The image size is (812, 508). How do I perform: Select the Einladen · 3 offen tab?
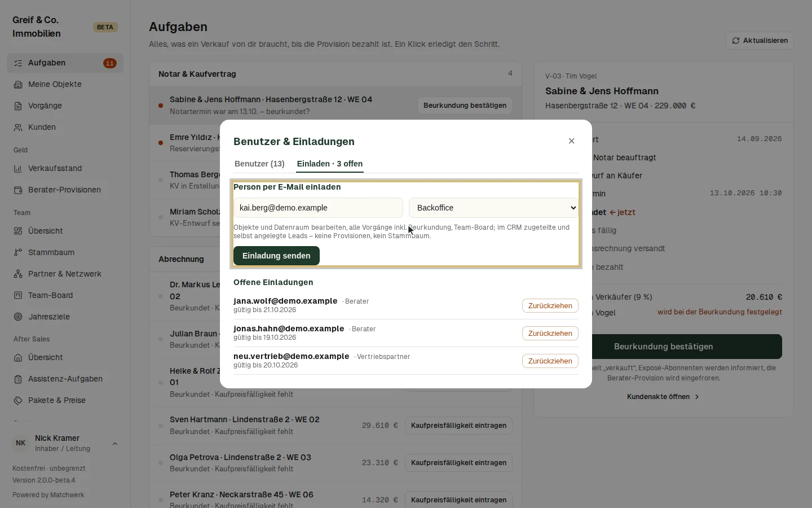coord(330,164)
